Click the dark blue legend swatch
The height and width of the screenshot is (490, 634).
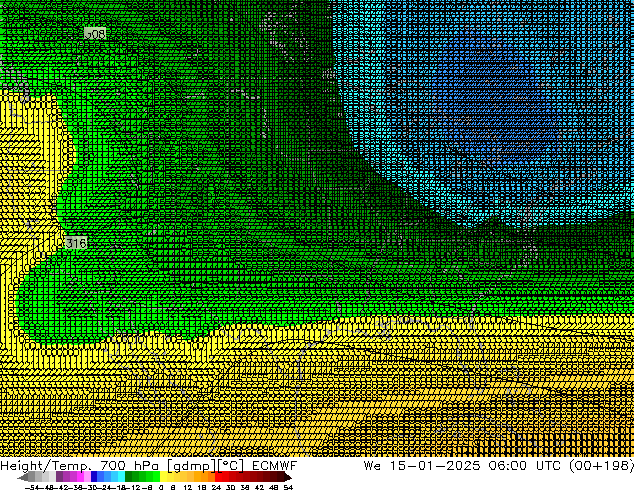94,477
